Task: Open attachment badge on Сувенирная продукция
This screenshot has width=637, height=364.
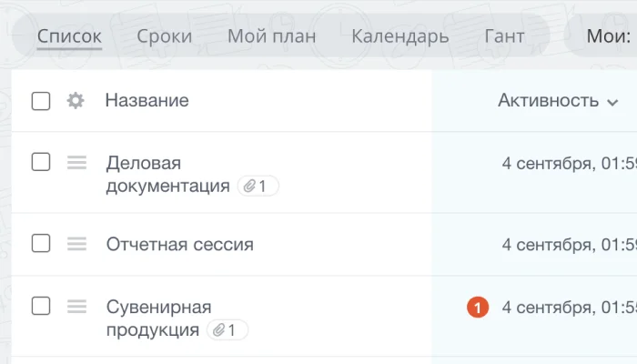Action: 227,330
